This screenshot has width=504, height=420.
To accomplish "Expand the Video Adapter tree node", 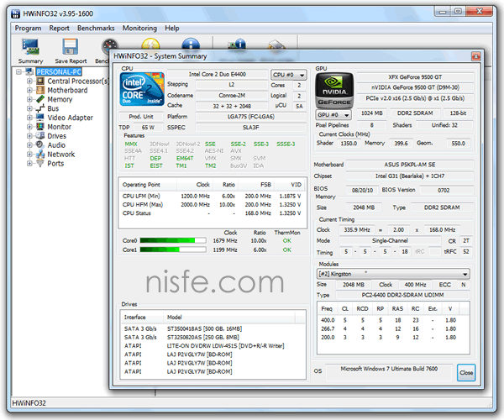I will [x=29, y=118].
